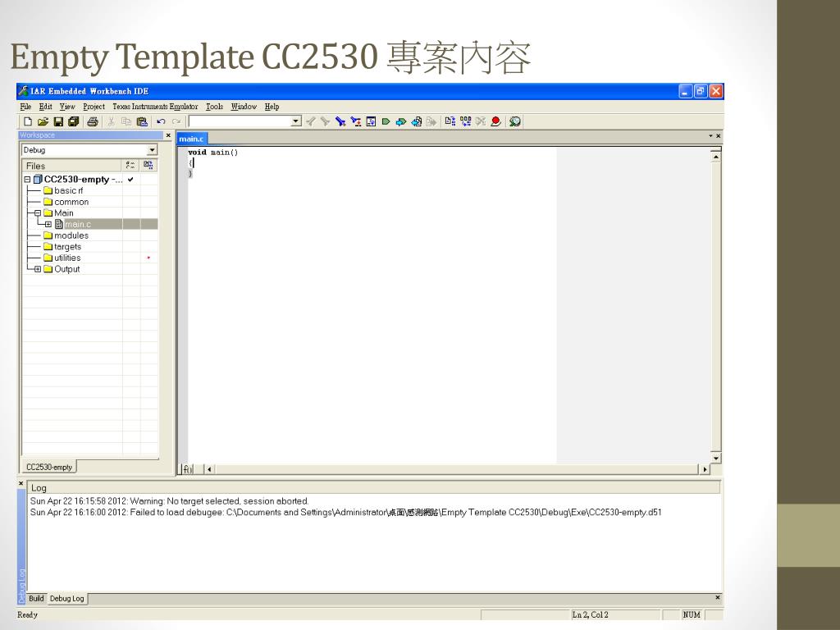The width and height of the screenshot is (840, 630).
Task: Open the Debug configuration dropdown
Action: tap(152, 151)
